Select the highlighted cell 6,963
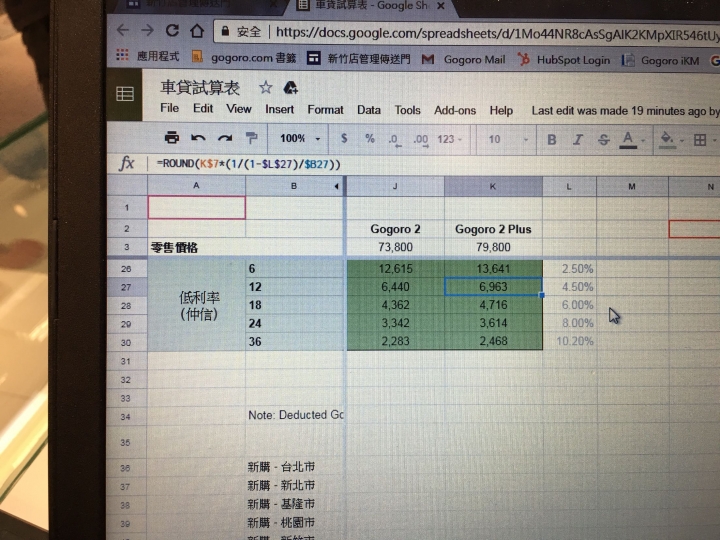 pos(493,287)
